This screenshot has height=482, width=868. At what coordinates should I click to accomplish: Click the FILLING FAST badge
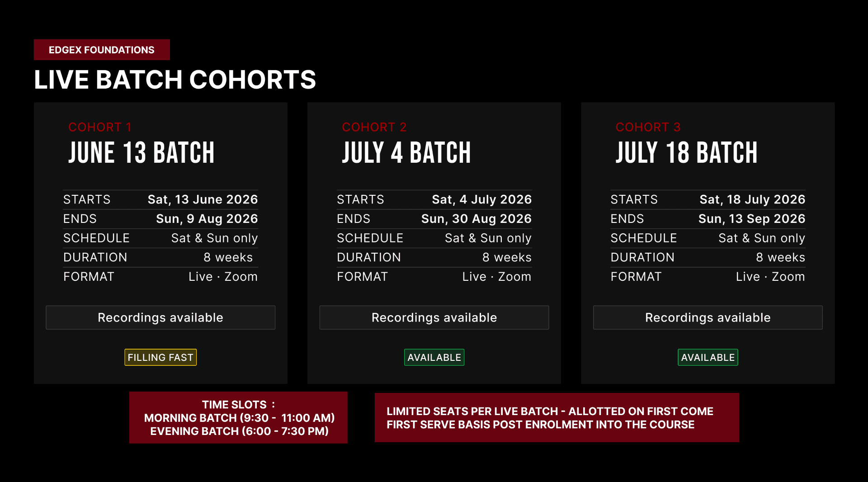pos(160,357)
